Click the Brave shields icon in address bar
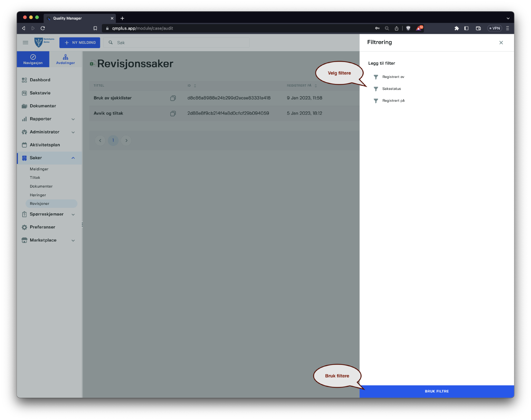Image resolution: width=531 pixels, height=420 pixels. point(408,28)
